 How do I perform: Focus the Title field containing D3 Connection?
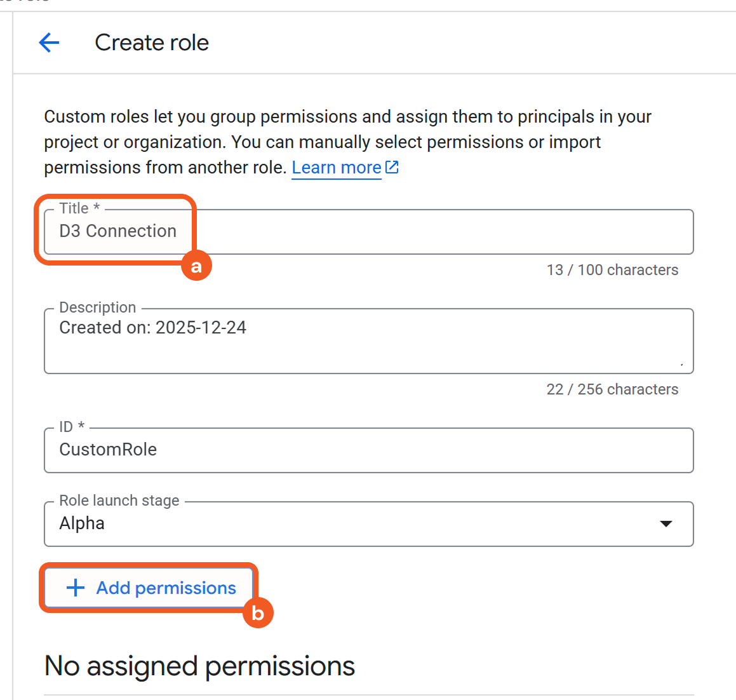368,232
